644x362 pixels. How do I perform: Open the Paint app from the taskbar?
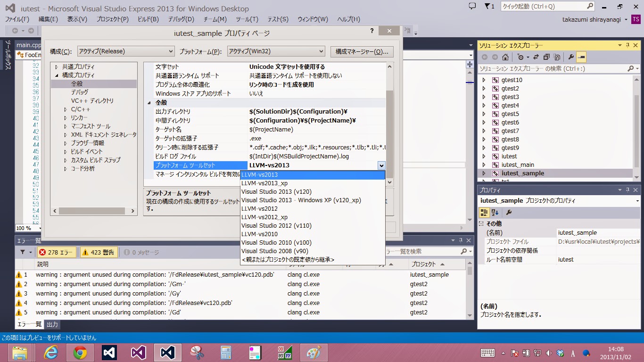pyautogui.click(x=313, y=352)
